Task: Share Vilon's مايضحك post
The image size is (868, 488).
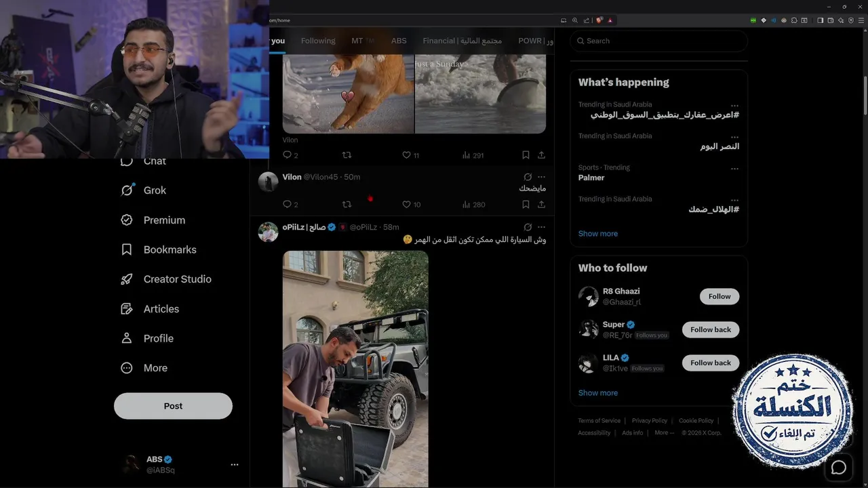Action: (x=541, y=204)
